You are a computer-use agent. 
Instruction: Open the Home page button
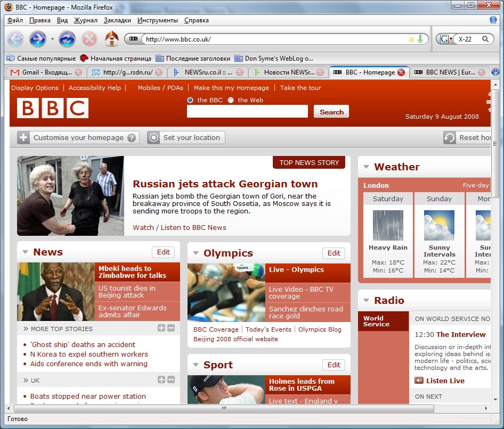tap(111, 38)
